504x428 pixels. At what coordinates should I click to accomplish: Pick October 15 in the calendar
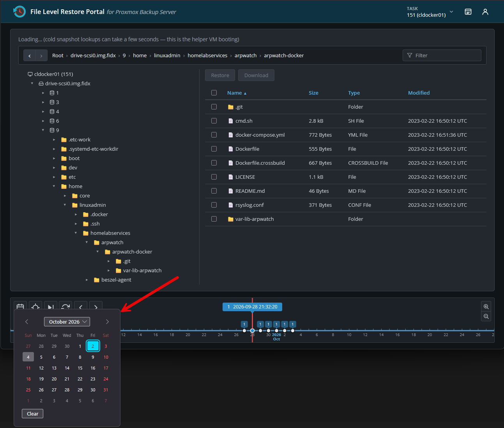(80, 368)
